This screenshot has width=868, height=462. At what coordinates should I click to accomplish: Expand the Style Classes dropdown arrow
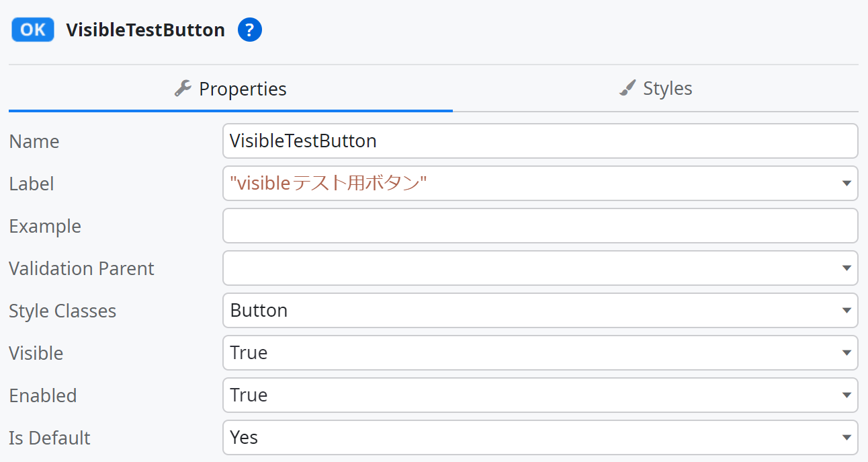tap(846, 311)
